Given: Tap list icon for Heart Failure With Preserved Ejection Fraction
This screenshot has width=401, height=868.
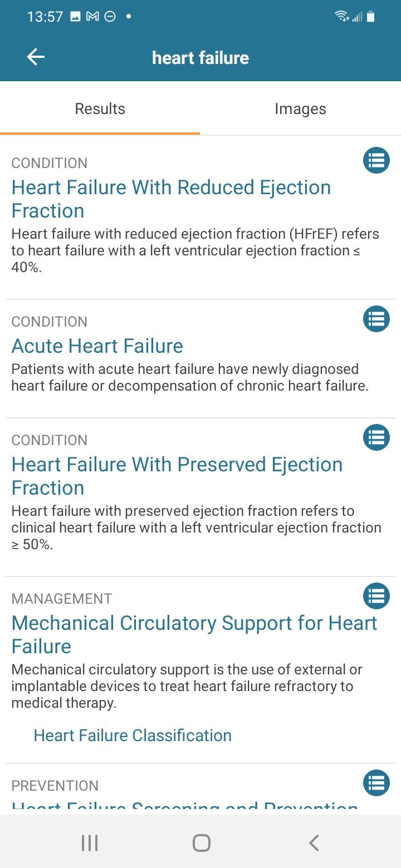Looking at the screenshot, I should [376, 438].
